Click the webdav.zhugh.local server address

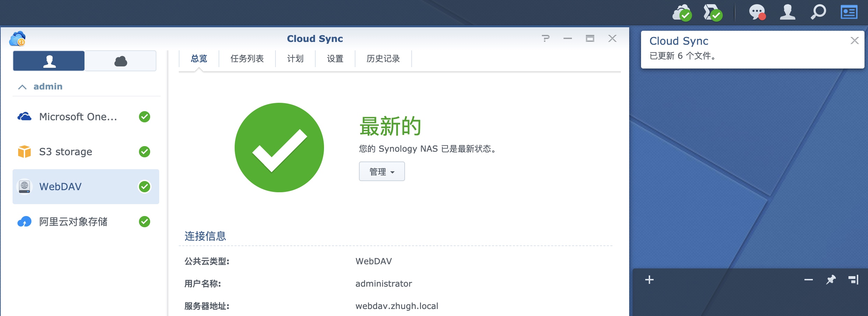tap(397, 306)
